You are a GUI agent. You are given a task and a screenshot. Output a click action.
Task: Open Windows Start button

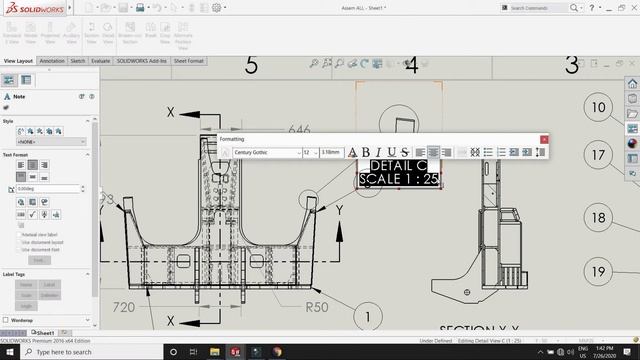10,352
